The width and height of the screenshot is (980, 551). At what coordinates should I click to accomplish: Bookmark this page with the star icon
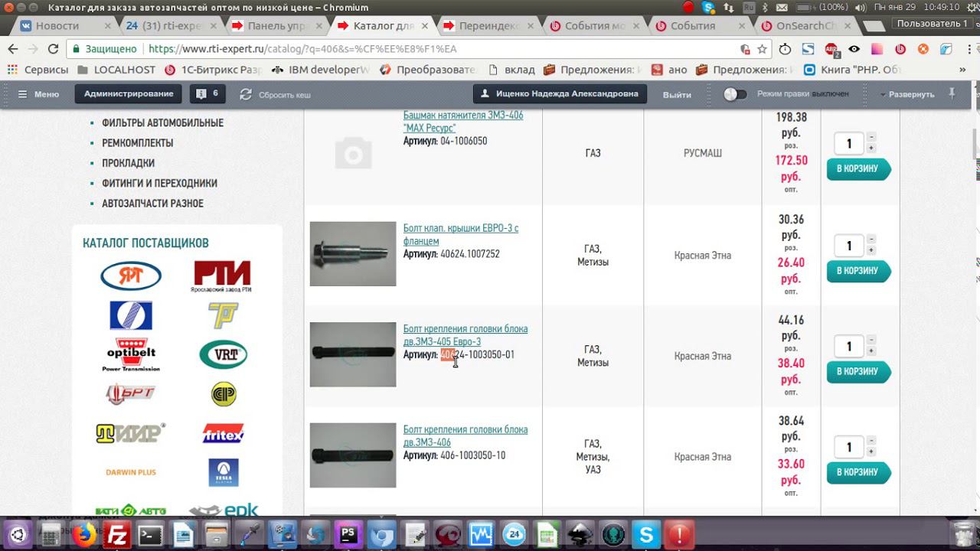[x=763, y=49]
